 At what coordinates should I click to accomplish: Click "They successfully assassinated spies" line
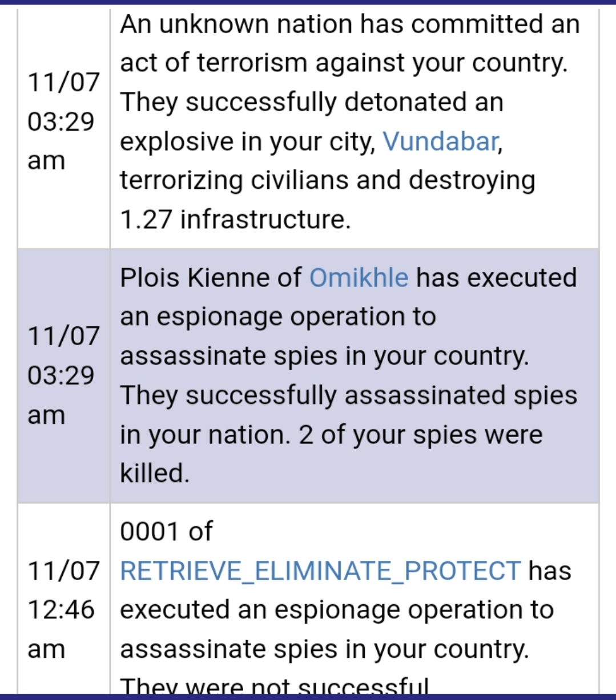pyautogui.click(x=349, y=395)
